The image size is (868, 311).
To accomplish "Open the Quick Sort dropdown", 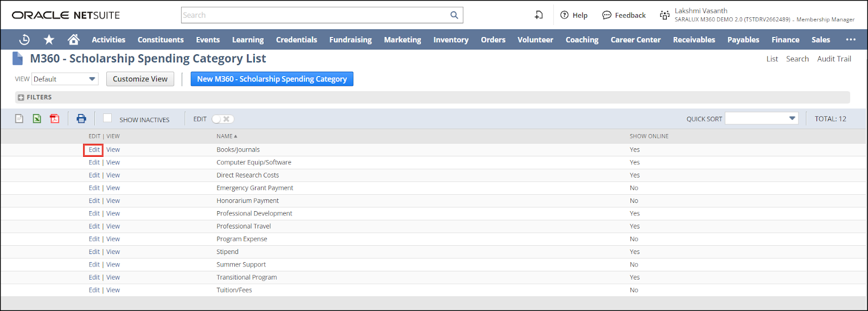I will 761,118.
